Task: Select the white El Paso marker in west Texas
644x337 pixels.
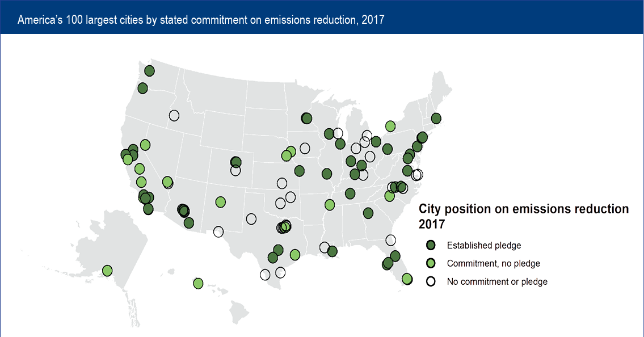Action: 218,231
